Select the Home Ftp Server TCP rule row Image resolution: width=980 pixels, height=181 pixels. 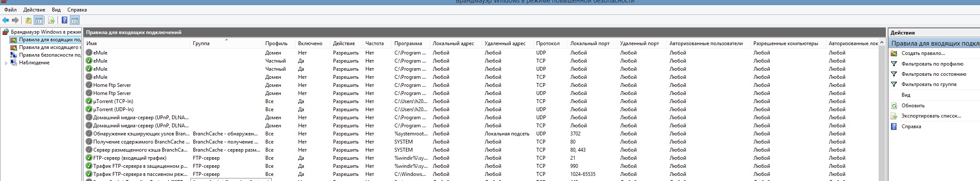click(481, 85)
